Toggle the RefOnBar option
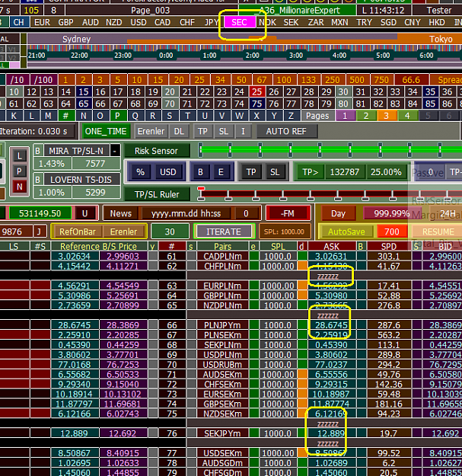Screen dimensions: 462x476 tap(78, 232)
